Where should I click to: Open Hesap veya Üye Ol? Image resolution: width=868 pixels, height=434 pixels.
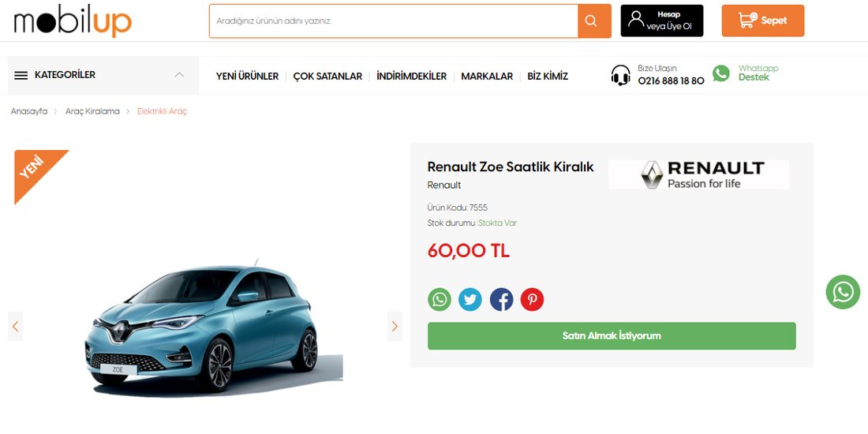pyautogui.click(x=662, y=21)
